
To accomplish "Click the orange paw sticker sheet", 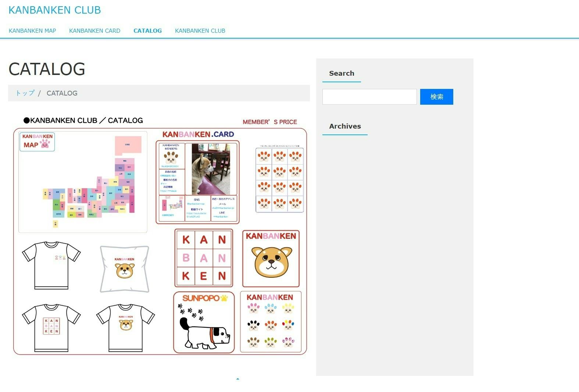I will pos(280,180).
